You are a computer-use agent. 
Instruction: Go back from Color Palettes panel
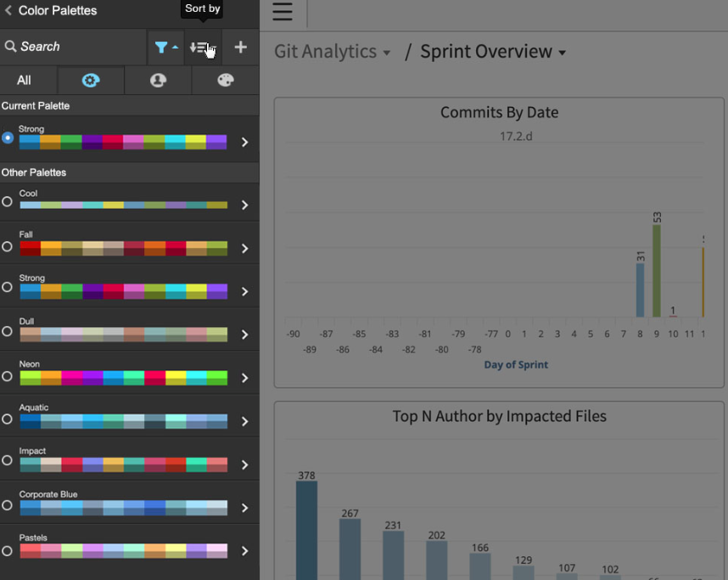click(x=8, y=10)
